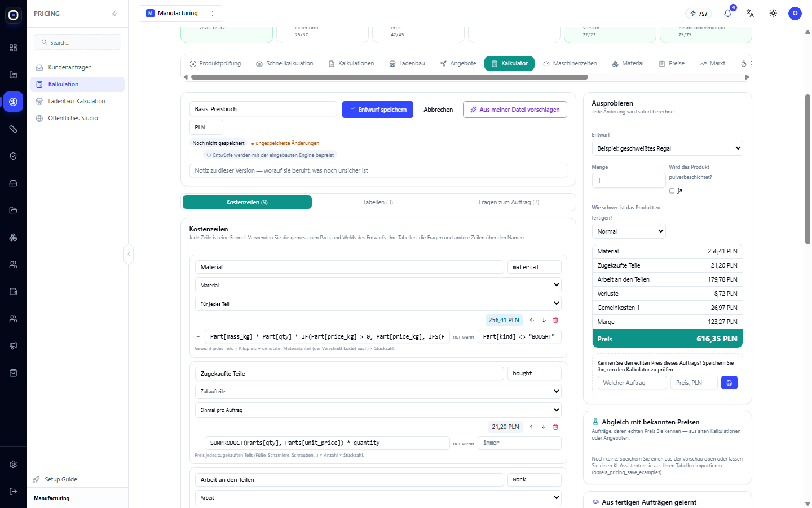
Task: Open the notifications bell
Action: [727, 13]
